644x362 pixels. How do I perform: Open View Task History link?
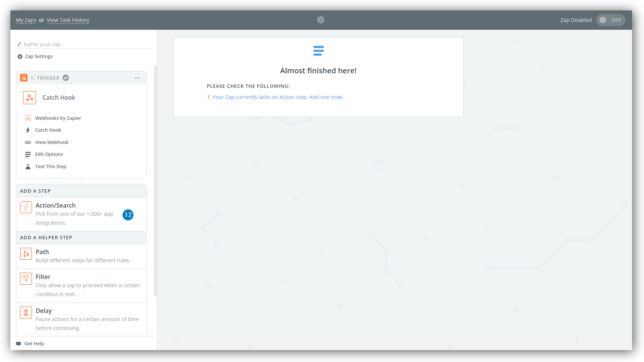pyautogui.click(x=68, y=20)
